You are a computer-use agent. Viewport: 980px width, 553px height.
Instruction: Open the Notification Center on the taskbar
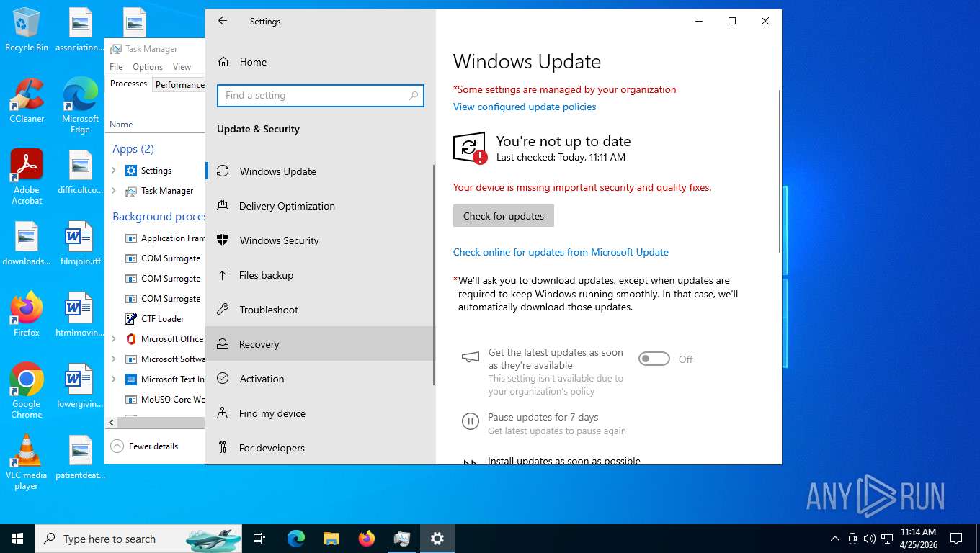point(956,539)
